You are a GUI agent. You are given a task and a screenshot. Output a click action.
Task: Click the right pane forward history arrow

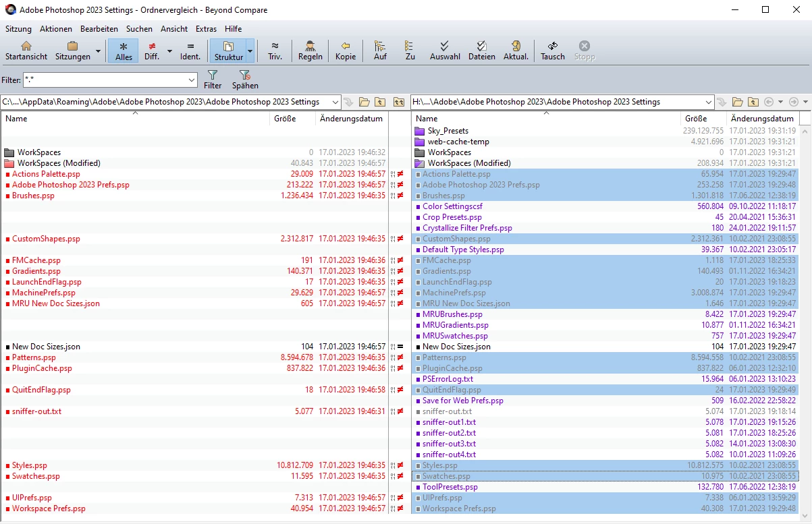click(793, 102)
